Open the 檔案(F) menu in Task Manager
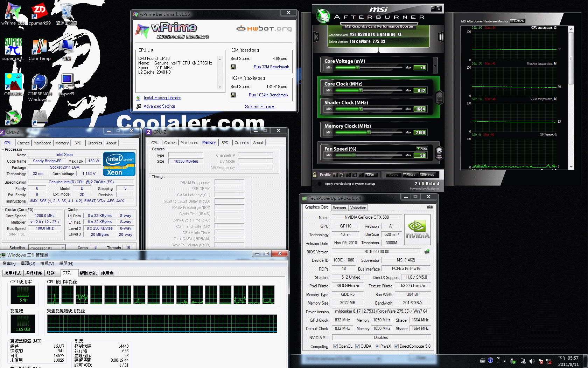The width and height of the screenshot is (588, 368). point(9,264)
